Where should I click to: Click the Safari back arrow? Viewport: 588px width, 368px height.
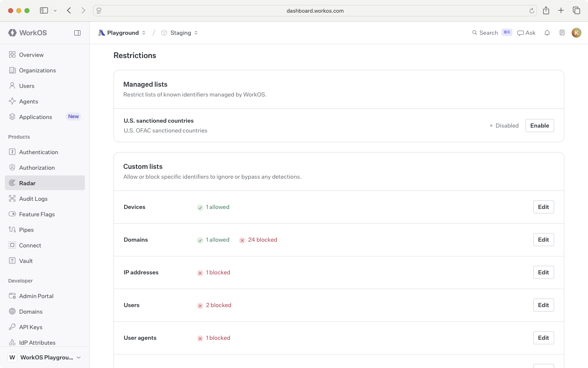click(x=69, y=11)
